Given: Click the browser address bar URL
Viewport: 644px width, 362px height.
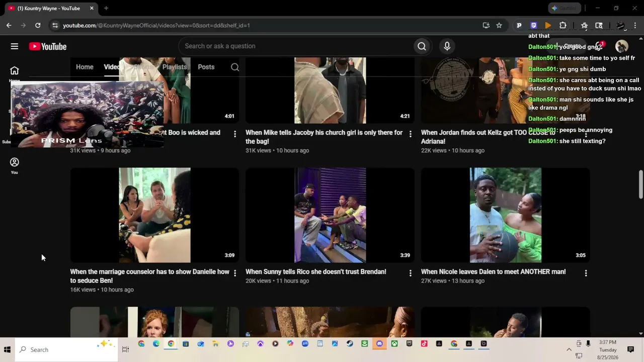Looking at the screenshot, I should tap(156, 25).
